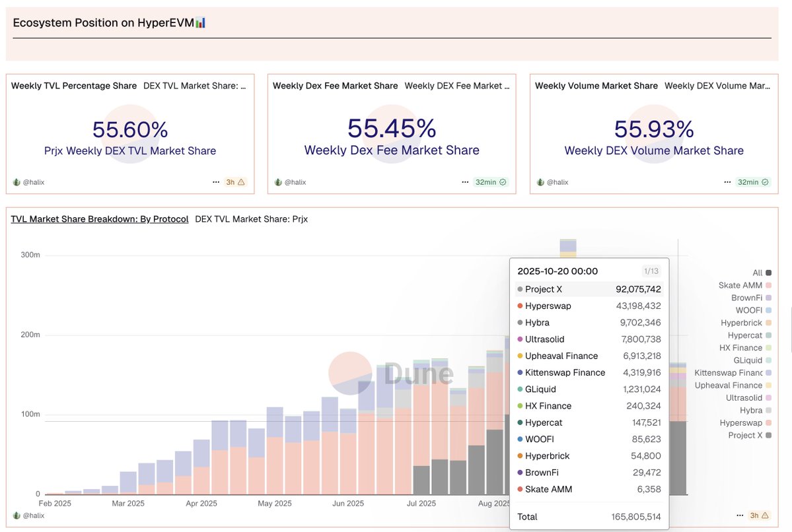
Task: Click @halix avatar on Weekly Volume Market Share card
Action: (x=540, y=182)
